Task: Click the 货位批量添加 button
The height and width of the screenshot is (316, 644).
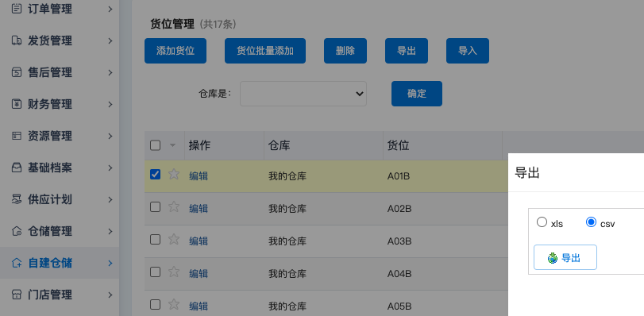Action: (265, 51)
